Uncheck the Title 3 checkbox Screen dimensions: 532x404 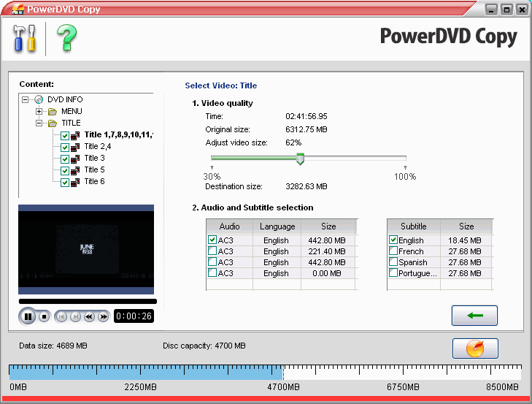point(65,159)
